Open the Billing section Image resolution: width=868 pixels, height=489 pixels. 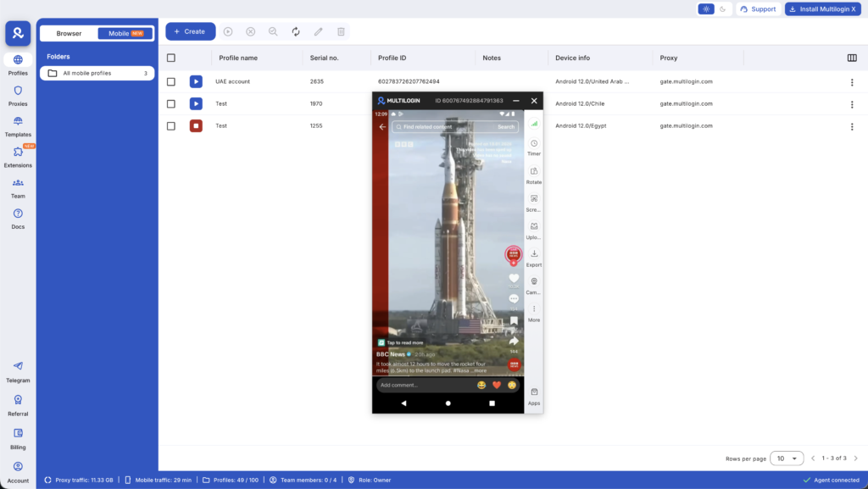click(18, 437)
